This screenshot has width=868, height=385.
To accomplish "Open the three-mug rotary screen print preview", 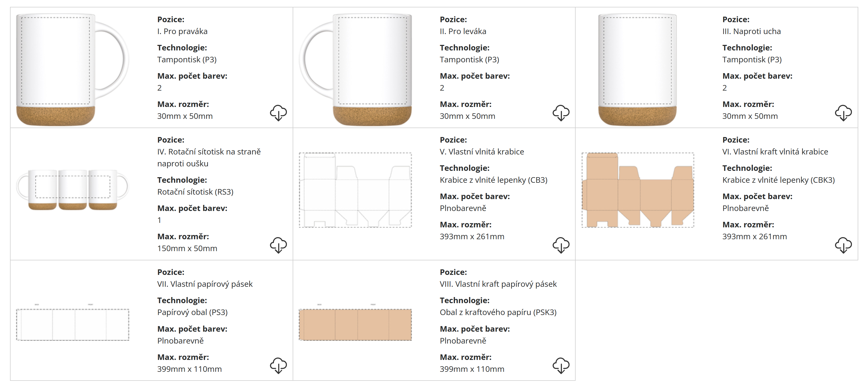I will pyautogui.click(x=73, y=190).
